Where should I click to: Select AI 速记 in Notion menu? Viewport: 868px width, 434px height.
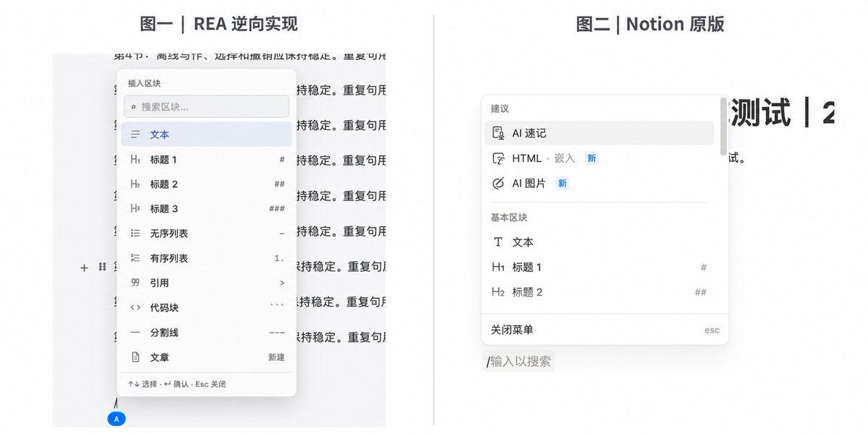point(599,133)
